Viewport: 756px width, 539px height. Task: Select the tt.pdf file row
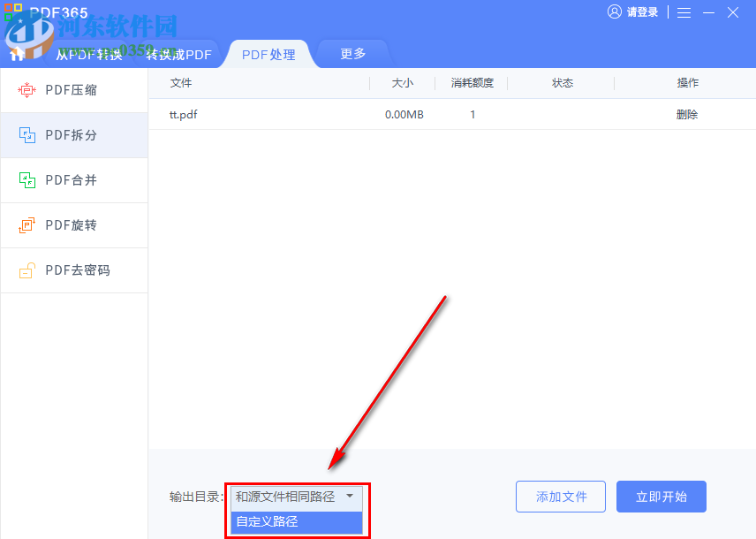183,114
